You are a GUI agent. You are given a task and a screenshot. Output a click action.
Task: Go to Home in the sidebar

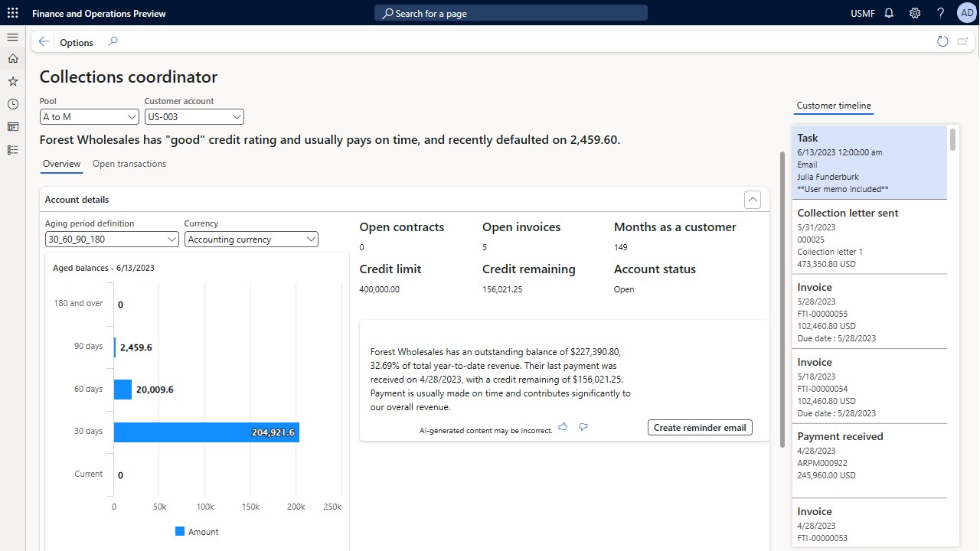click(x=12, y=59)
